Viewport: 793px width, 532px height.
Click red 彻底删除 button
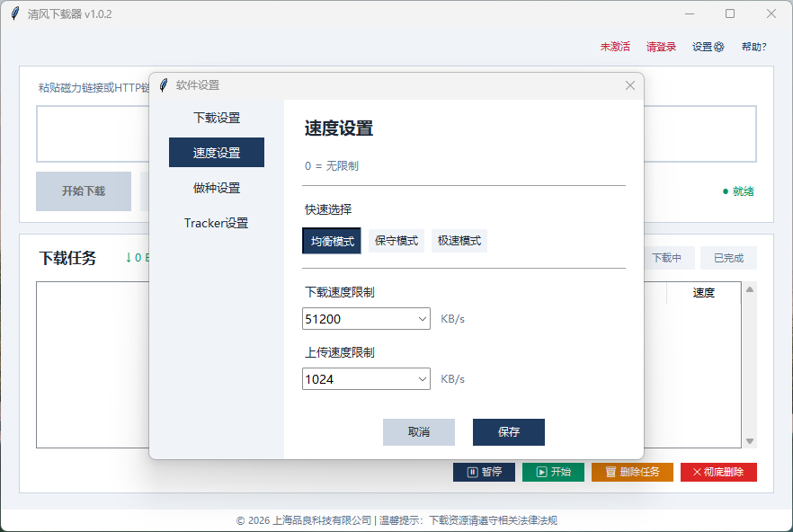click(x=718, y=473)
